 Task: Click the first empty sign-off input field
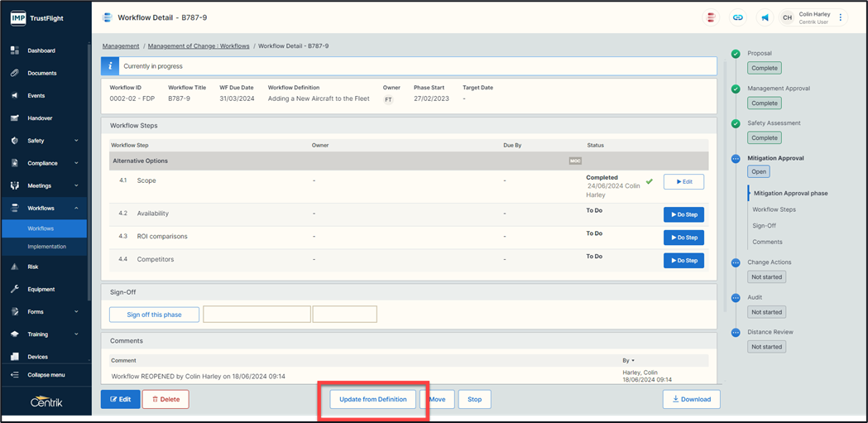257,315
